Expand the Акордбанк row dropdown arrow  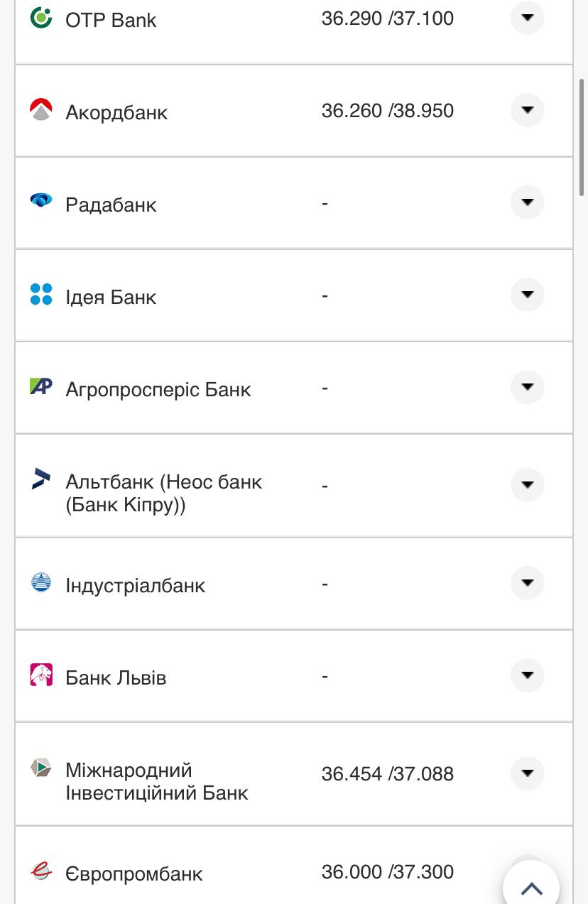[x=527, y=110]
